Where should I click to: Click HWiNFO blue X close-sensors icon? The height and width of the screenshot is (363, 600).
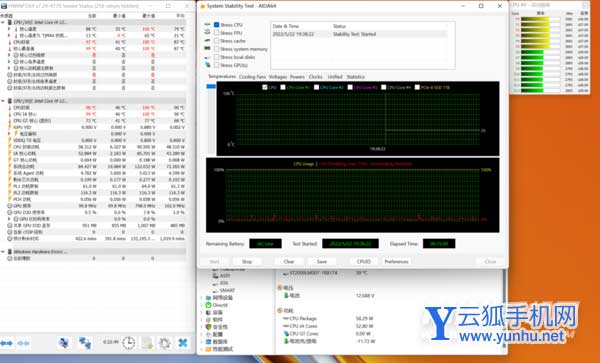click(x=183, y=343)
